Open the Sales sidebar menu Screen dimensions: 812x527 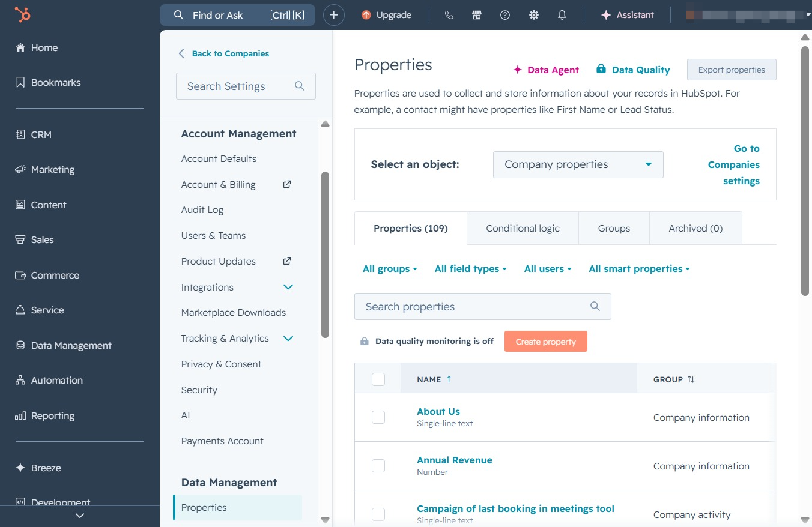(35, 239)
